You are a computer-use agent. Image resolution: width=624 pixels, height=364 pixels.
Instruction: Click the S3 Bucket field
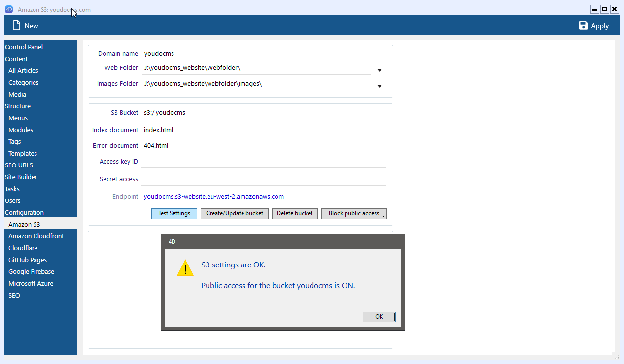pos(264,112)
